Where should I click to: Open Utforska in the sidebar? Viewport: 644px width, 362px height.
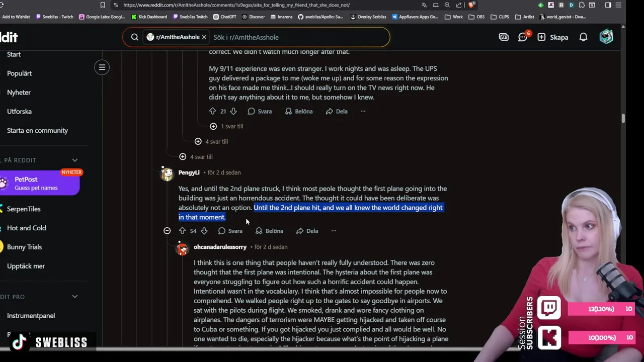19,112
